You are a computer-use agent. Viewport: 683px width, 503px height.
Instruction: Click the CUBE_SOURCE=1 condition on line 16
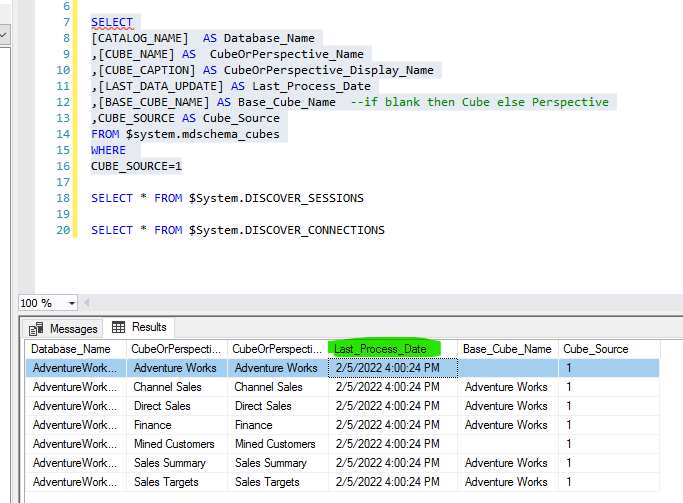[136, 166]
